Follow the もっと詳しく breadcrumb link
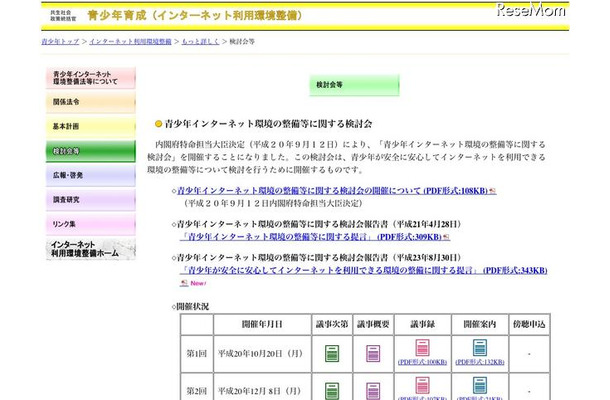This screenshot has height=400, width=610. coord(200,41)
